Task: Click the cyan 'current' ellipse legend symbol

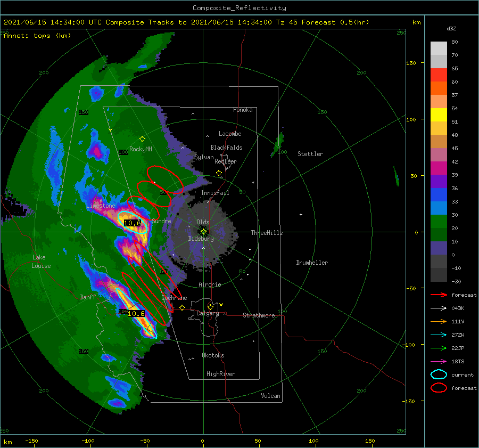Action: 439,374
